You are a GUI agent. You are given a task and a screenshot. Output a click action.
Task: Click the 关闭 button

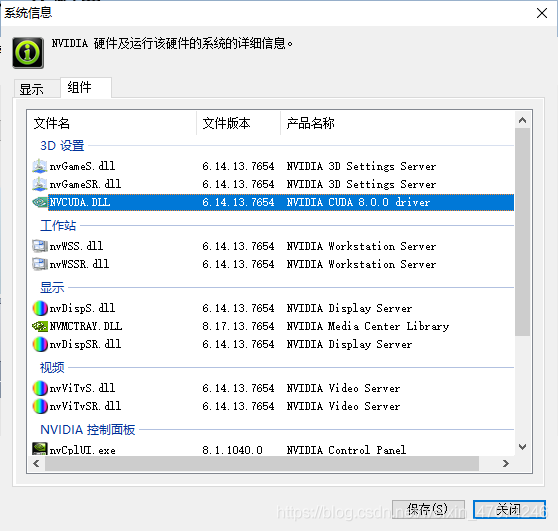pos(509,509)
